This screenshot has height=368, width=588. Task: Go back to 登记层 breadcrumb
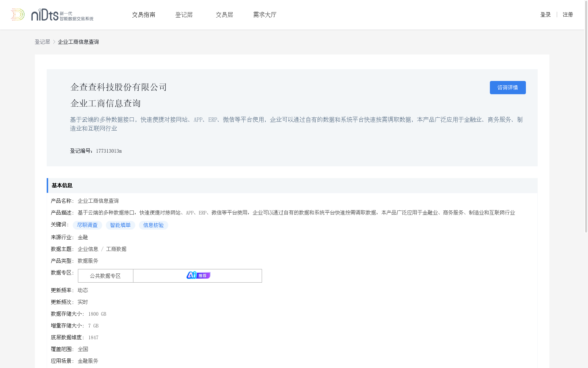pyautogui.click(x=42, y=42)
